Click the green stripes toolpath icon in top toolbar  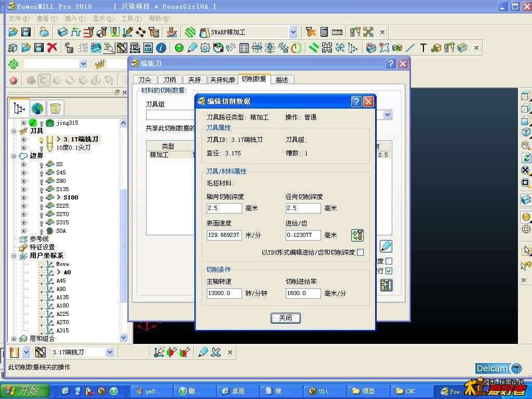[190, 32]
